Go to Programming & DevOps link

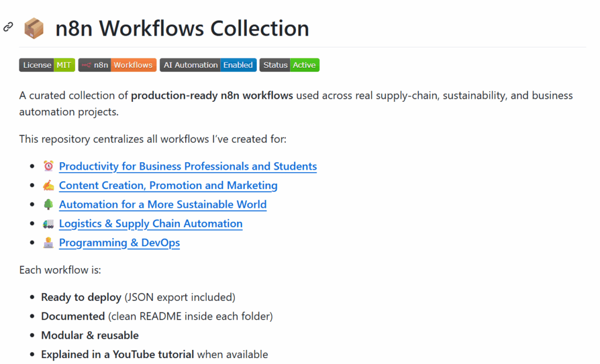pos(120,243)
